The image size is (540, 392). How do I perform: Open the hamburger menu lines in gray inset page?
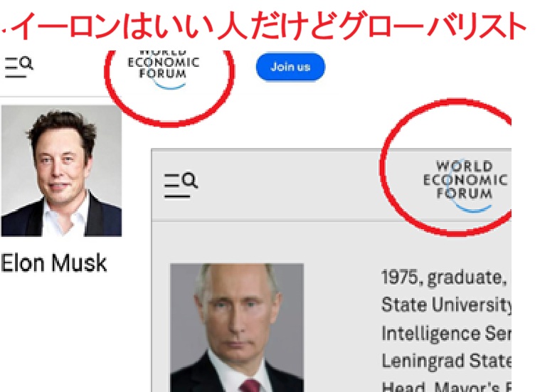pos(175,186)
